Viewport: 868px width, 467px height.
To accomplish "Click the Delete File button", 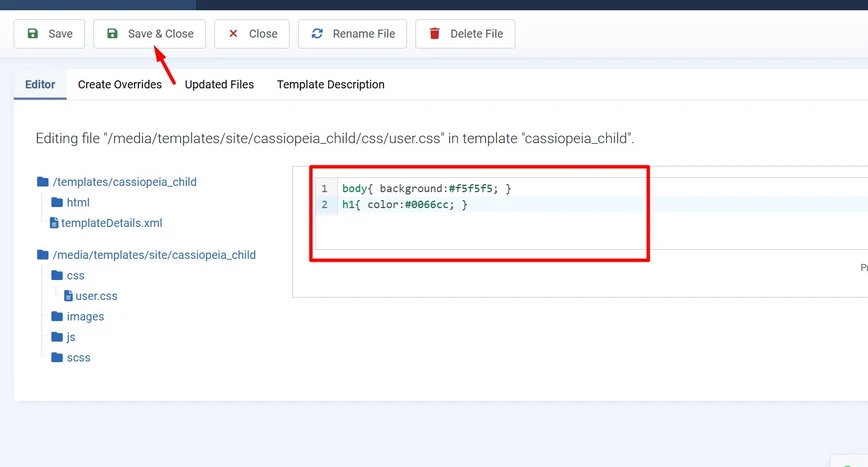I will [x=465, y=34].
